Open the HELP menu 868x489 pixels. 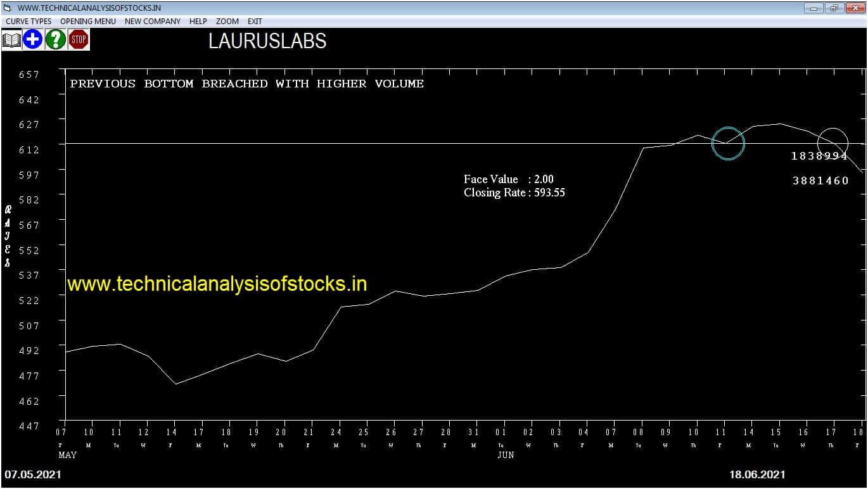pyautogui.click(x=198, y=21)
